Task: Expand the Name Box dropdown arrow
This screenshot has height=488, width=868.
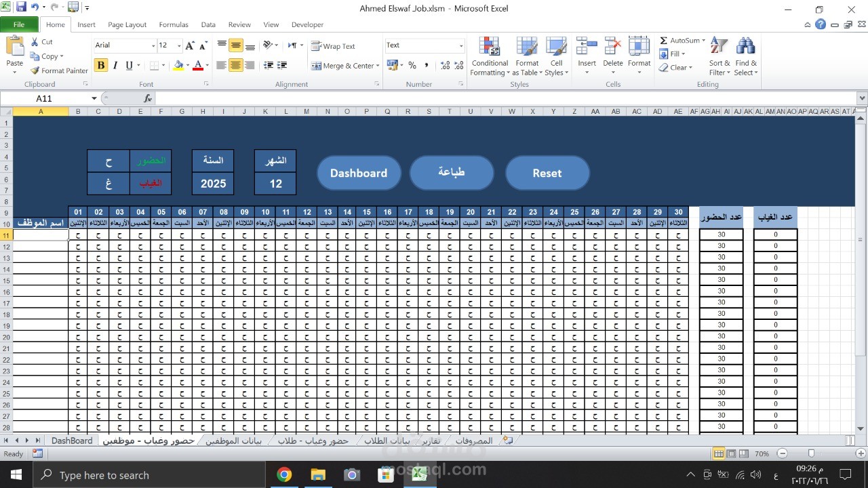Action: [95, 98]
